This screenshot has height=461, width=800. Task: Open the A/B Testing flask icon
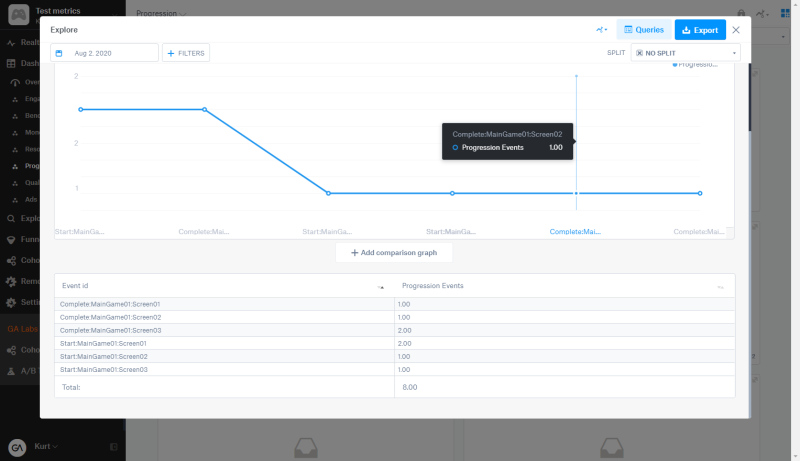click(11, 371)
